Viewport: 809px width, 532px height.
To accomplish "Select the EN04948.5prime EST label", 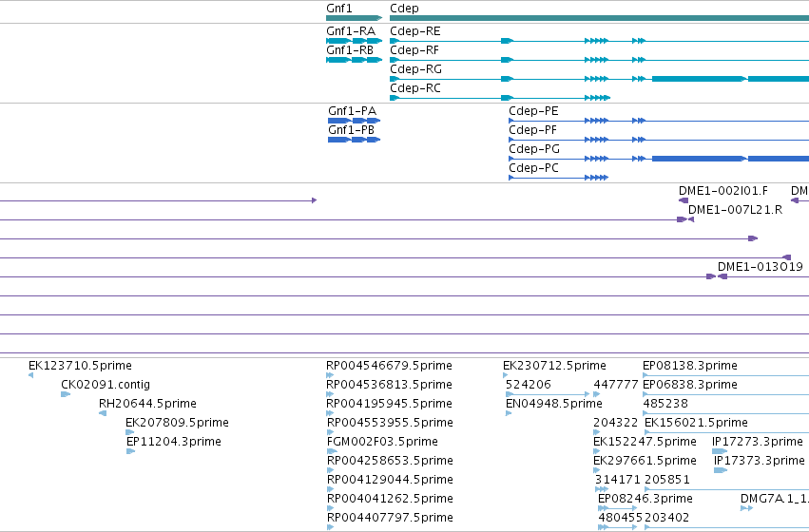I will [x=554, y=404].
